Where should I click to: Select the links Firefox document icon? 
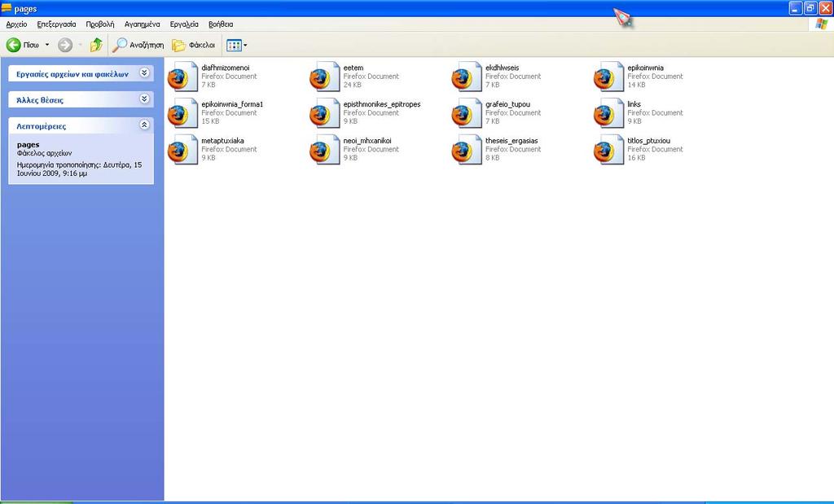click(609, 113)
